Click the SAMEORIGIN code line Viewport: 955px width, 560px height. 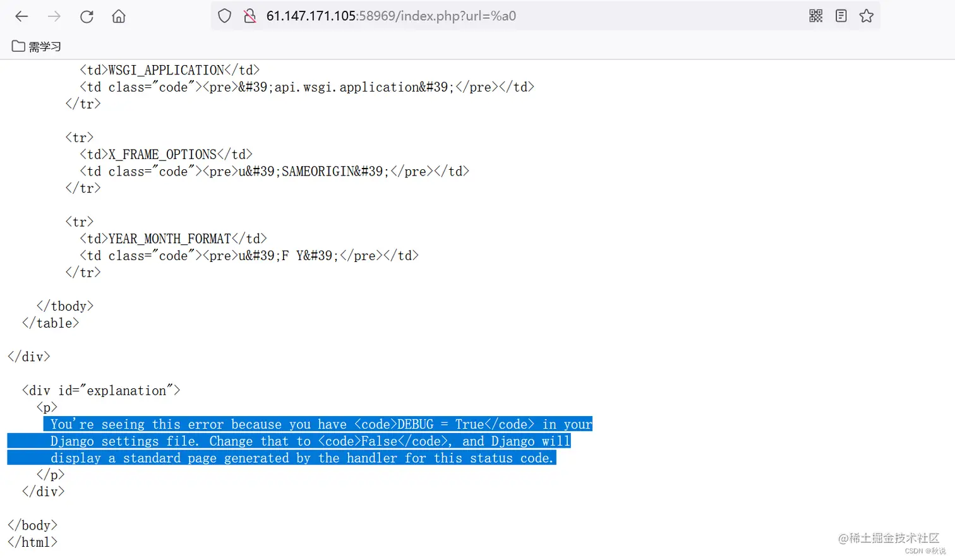point(274,172)
